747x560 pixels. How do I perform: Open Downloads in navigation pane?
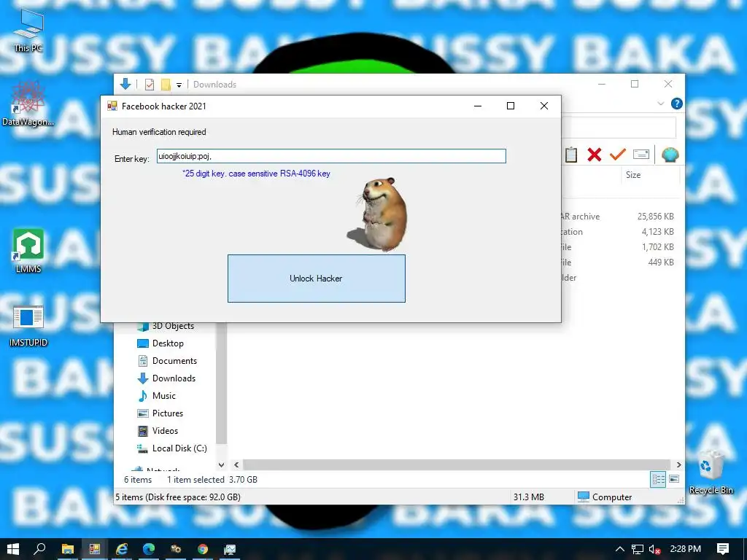pos(174,378)
